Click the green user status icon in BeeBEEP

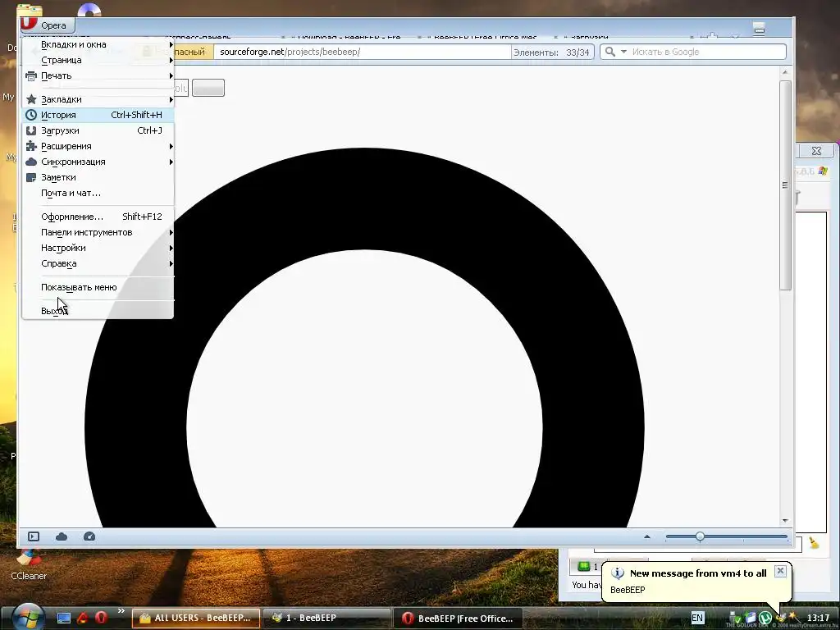pyautogui.click(x=584, y=567)
